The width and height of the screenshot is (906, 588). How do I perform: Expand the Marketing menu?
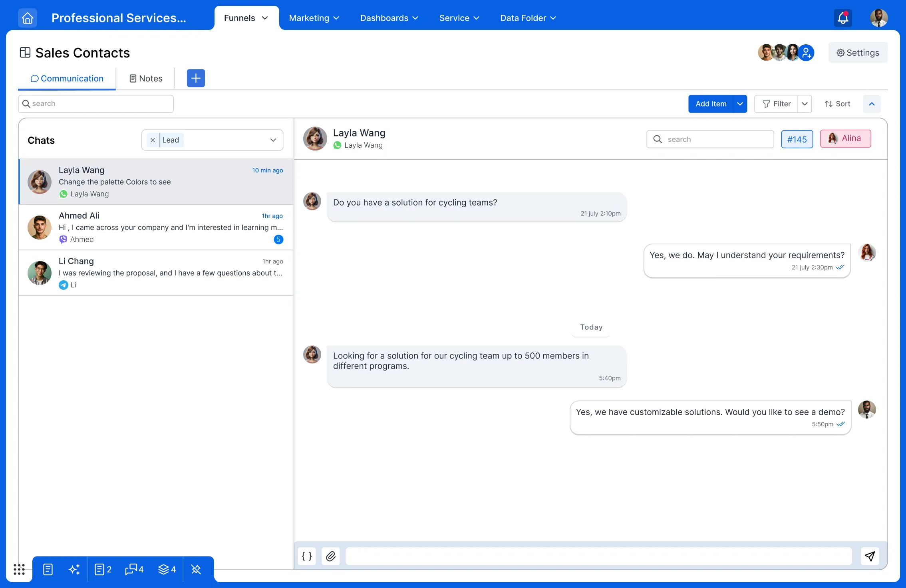tap(314, 18)
